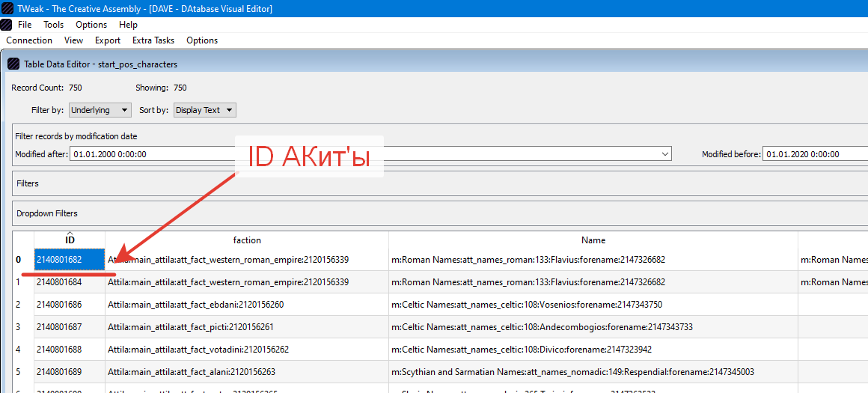Select the cell with ID 2140801686
The image size is (868, 393).
coord(70,305)
